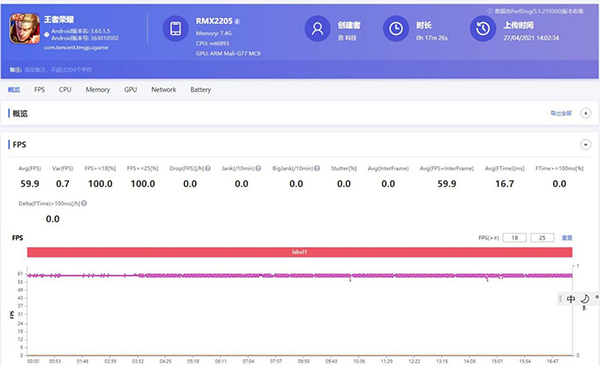The width and height of the screenshot is (600, 366).
Task: Click the upload time history icon
Action: 483,28
